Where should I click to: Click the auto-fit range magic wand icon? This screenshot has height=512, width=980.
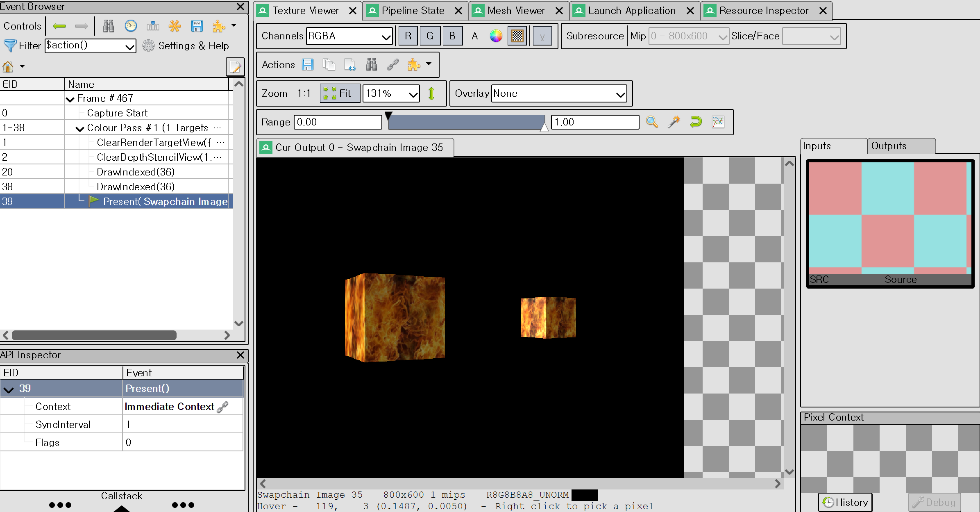(x=674, y=122)
